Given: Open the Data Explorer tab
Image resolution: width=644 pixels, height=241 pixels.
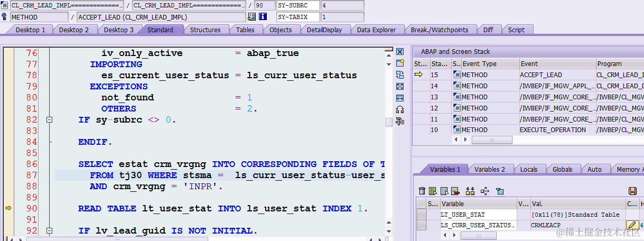Looking at the screenshot, I should point(376,30).
